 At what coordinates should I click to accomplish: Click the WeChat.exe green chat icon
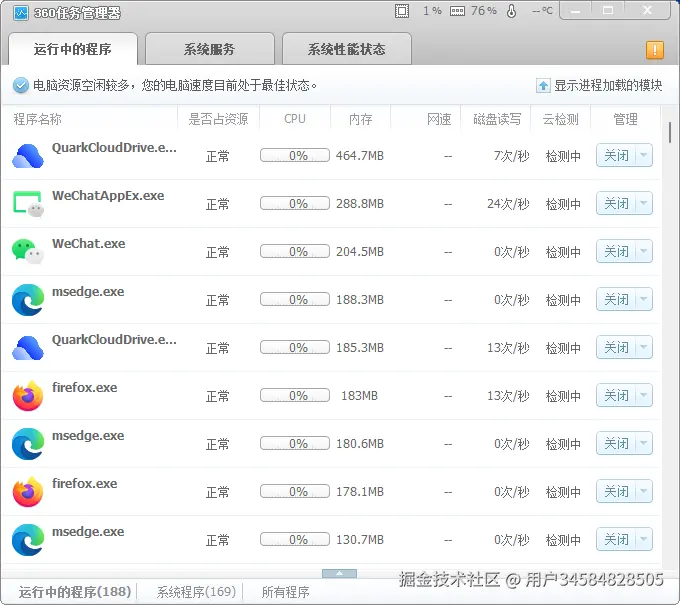click(28, 252)
